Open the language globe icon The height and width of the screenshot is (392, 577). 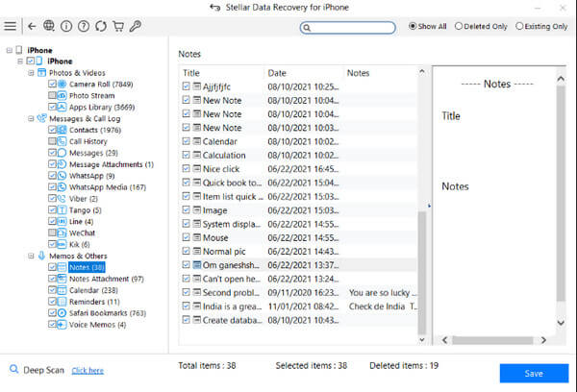[x=49, y=26]
